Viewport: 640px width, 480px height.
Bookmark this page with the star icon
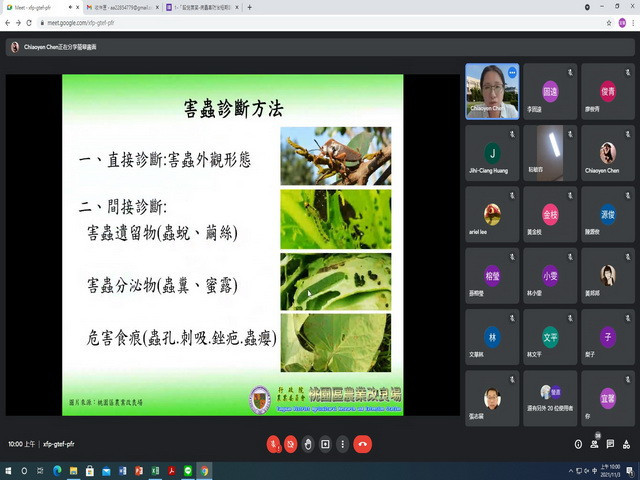[x=609, y=23]
